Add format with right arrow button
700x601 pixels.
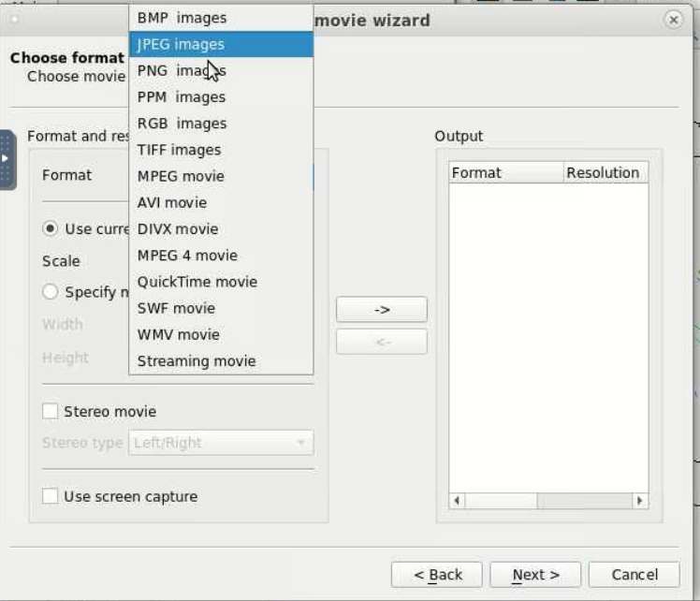(x=382, y=309)
